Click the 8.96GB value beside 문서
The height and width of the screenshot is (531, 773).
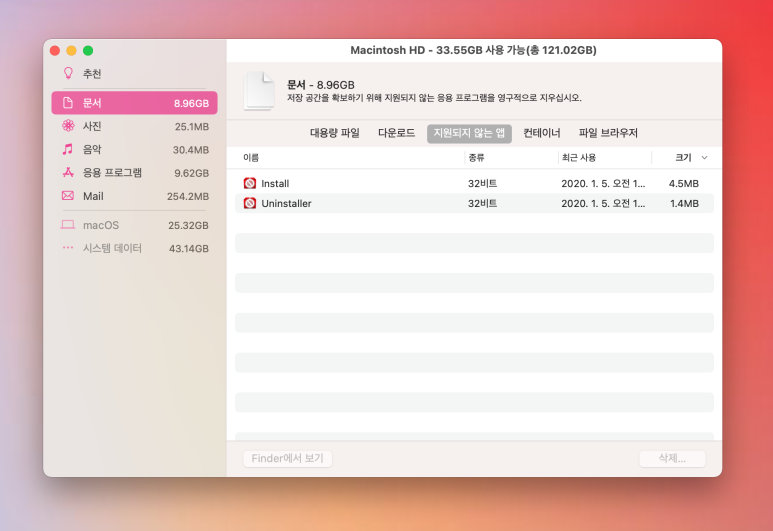[191, 104]
